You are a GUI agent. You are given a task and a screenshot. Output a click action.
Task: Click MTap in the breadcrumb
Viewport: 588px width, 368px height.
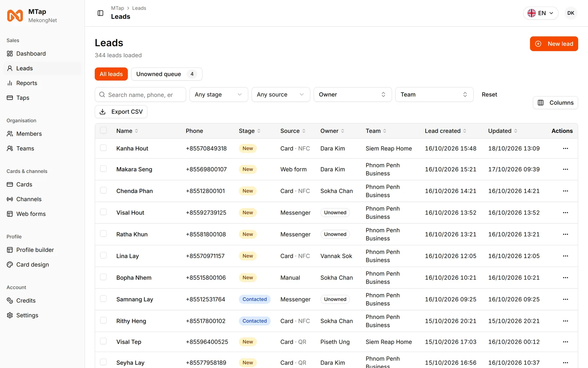[118, 8]
